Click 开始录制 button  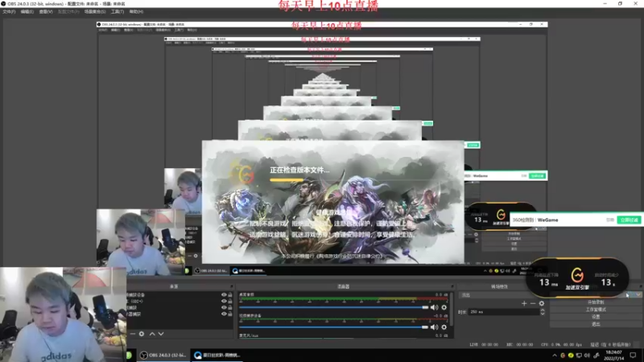[596, 302]
